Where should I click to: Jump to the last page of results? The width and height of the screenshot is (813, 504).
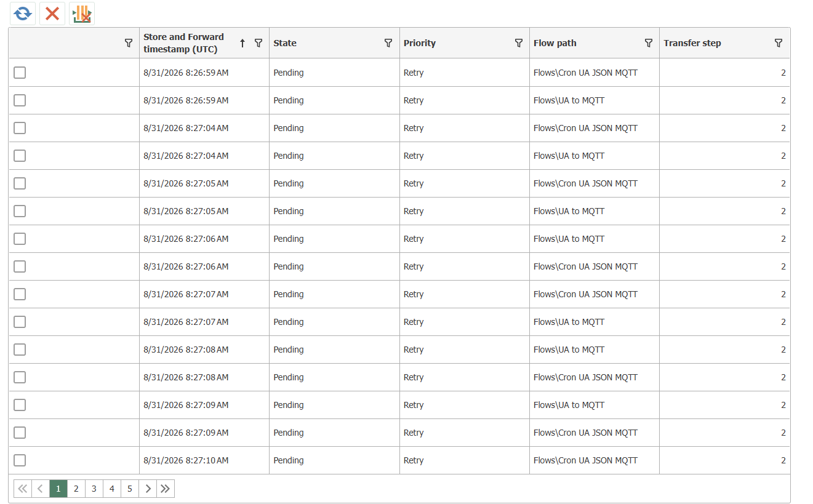[166, 489]
